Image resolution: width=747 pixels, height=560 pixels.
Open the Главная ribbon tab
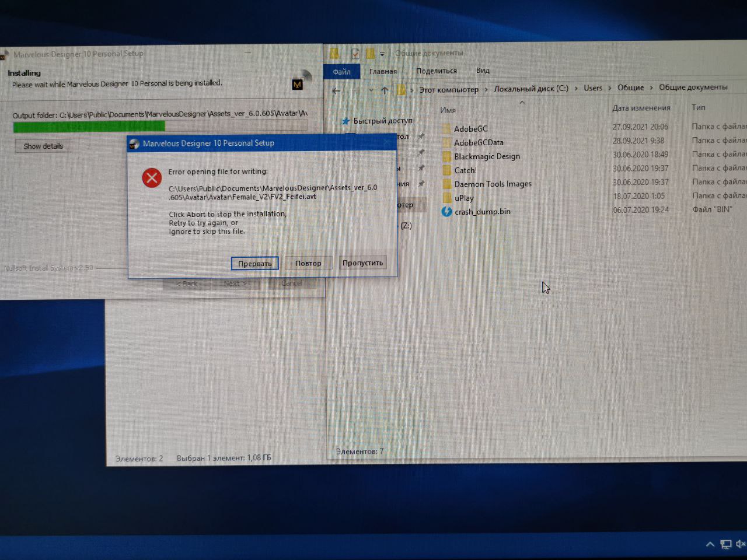click(x=383, y=71)
